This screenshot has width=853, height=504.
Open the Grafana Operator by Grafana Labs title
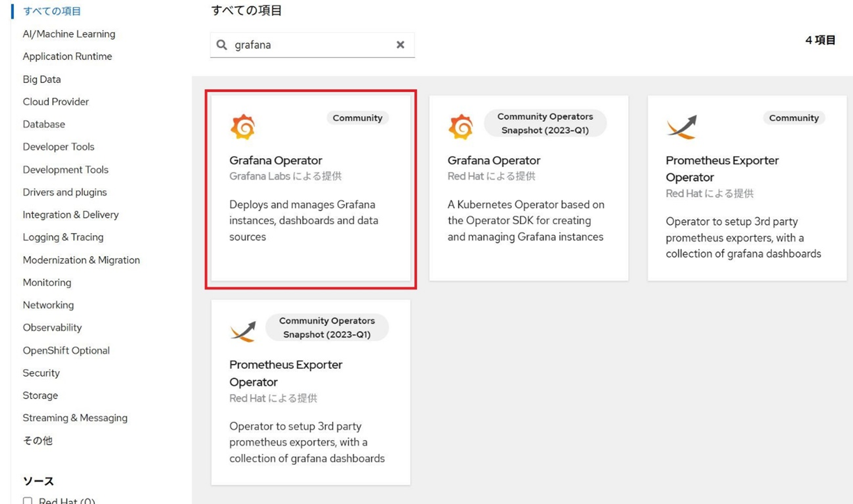tap(276, 160)
